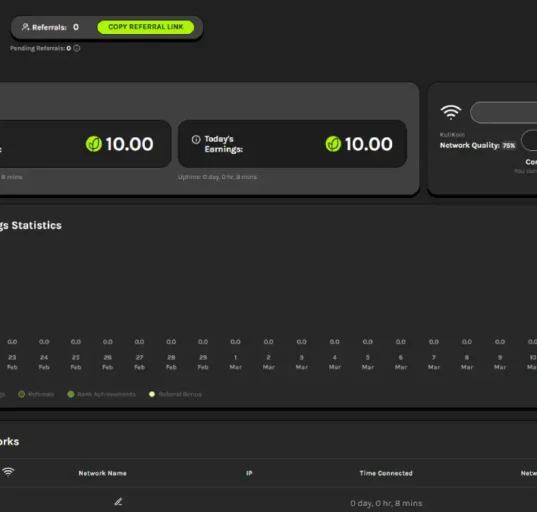Viewport: 537px width, 512px height.
Task: Select the 26 Feb label on the chart
Action: [x=108, y=362]
